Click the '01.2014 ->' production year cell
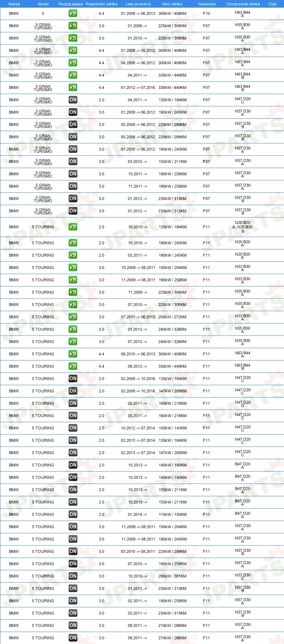284x644 pixels. click(x=137, y=514)
